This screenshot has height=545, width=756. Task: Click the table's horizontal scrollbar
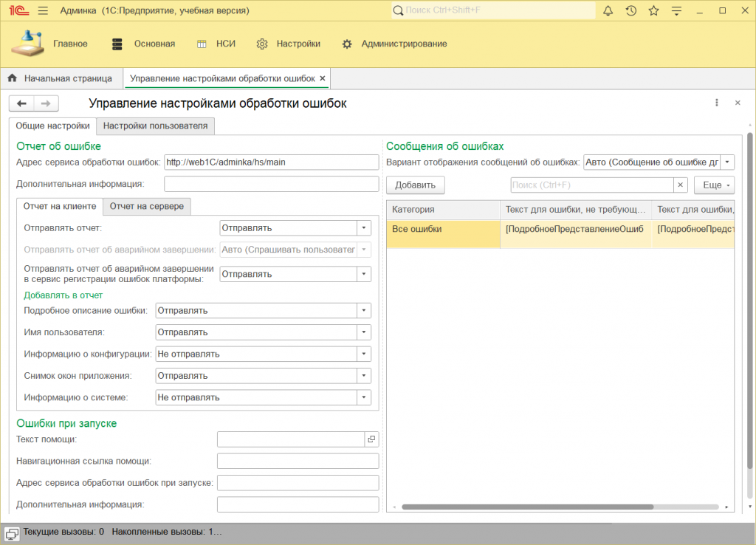coord(526,507)
